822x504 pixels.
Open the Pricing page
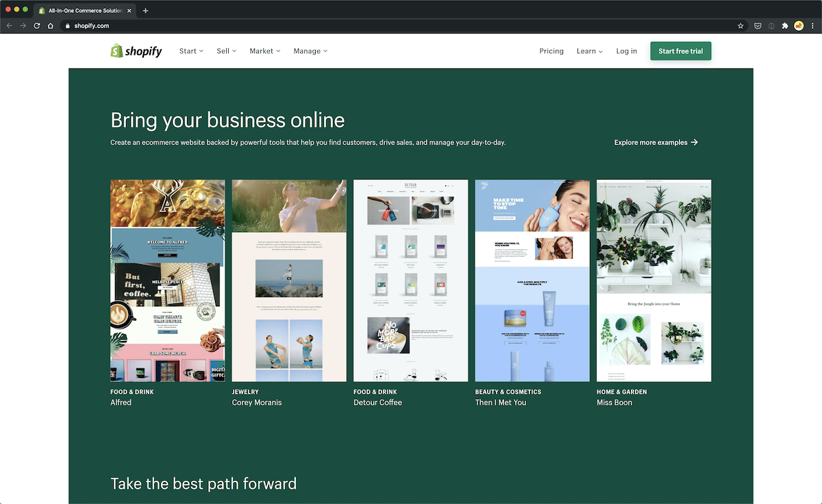551,51
